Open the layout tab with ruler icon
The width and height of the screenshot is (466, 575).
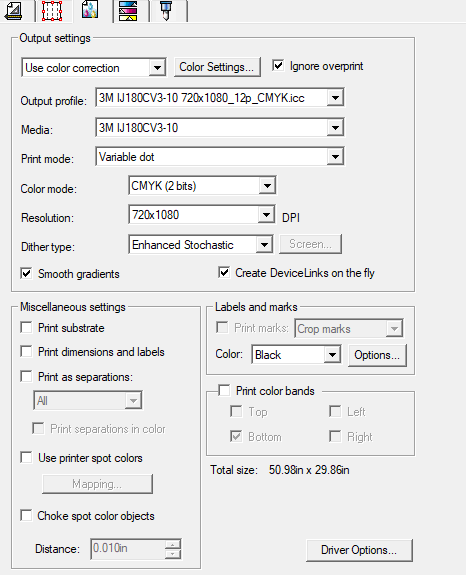pos(14,11)
